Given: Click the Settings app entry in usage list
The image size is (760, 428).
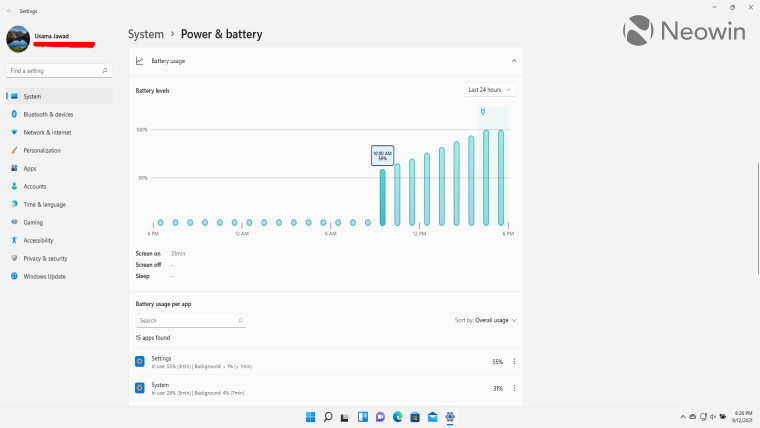Looking at the screenshot, I should pyautogui.click(x=326, y=362).
